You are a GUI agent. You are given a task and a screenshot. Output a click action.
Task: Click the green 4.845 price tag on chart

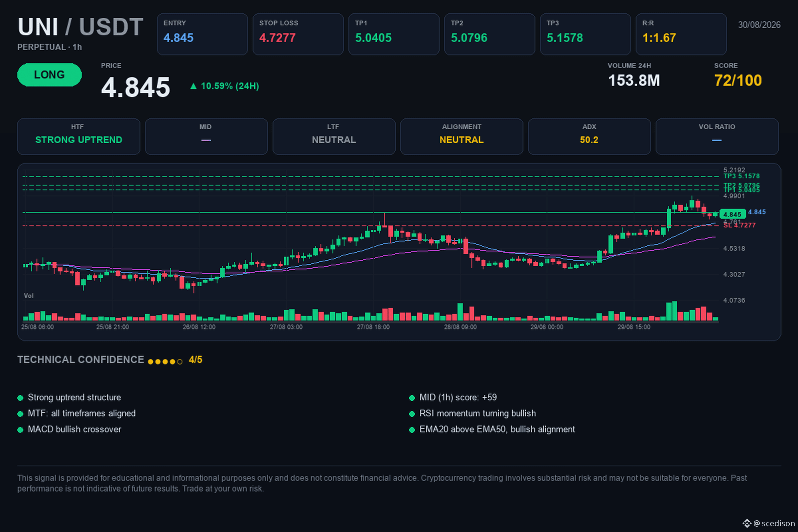click(x=732, y=214)
